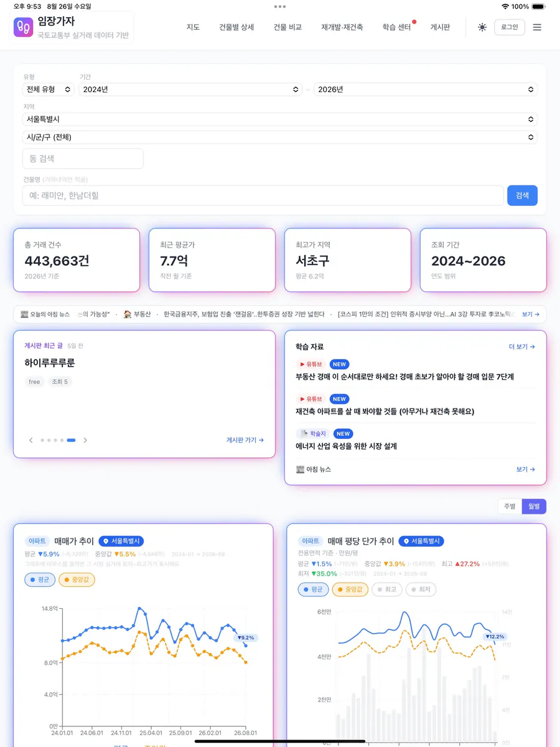The width and height of the screenshot is (560, 747).
Task: Click the 로그인 button
Action: pos(510,27)
